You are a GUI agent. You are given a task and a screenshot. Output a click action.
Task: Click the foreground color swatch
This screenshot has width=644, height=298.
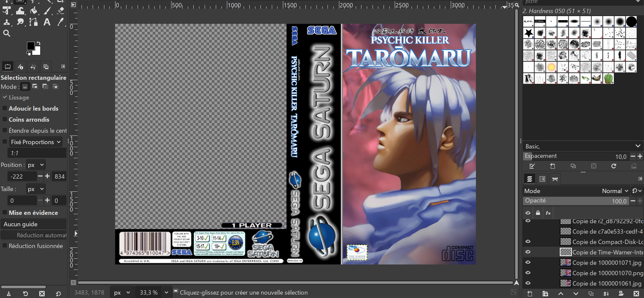[x=30, y=45]
